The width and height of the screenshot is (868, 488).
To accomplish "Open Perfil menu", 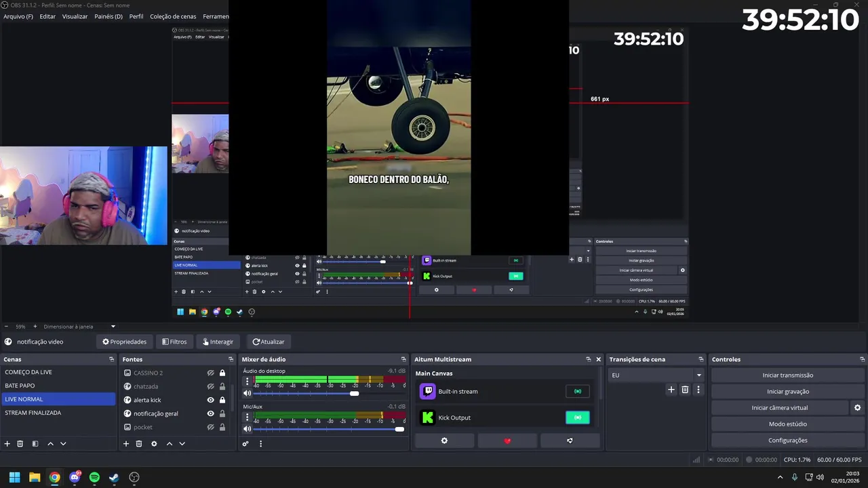I will tap(136, 16).
